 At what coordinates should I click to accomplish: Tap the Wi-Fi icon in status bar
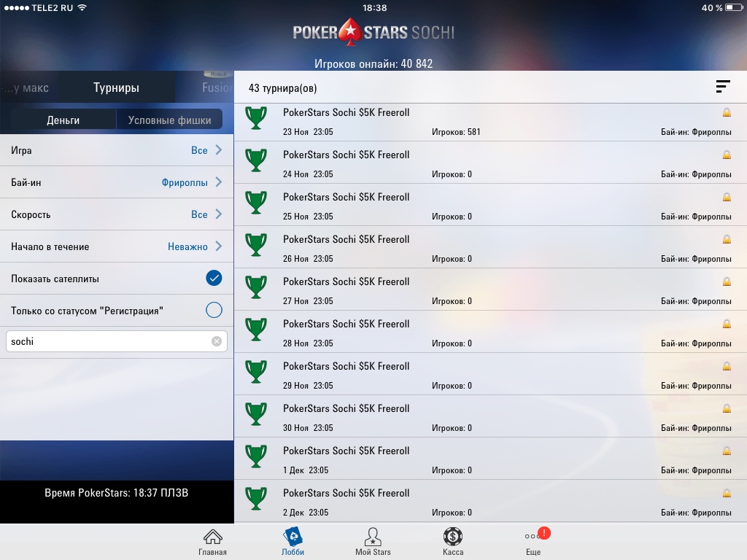82,7
